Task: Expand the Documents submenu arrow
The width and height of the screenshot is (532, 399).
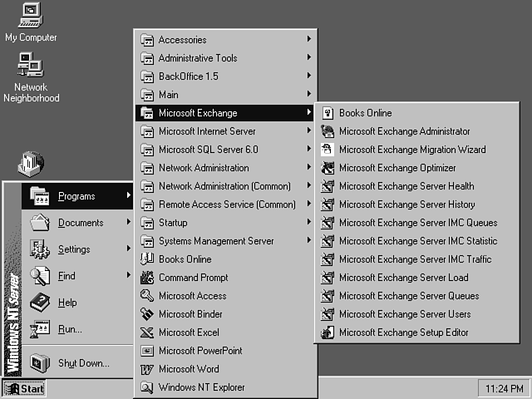Action: pyautogui.click(x=129, y=222)
